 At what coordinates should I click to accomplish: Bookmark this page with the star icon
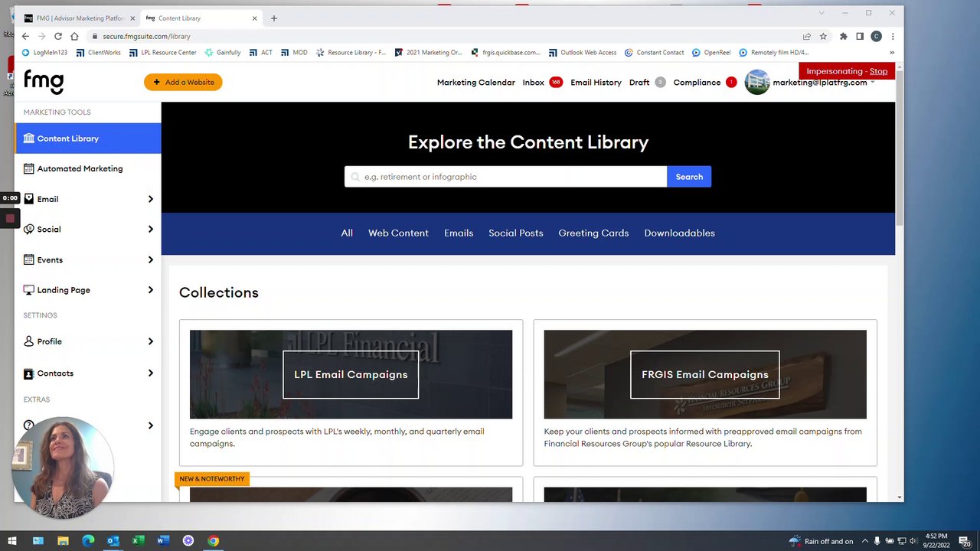823,36
